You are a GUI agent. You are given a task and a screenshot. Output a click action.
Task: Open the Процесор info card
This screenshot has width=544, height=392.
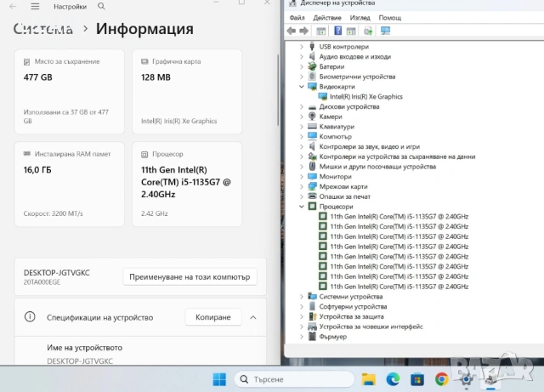coord(187,185)
